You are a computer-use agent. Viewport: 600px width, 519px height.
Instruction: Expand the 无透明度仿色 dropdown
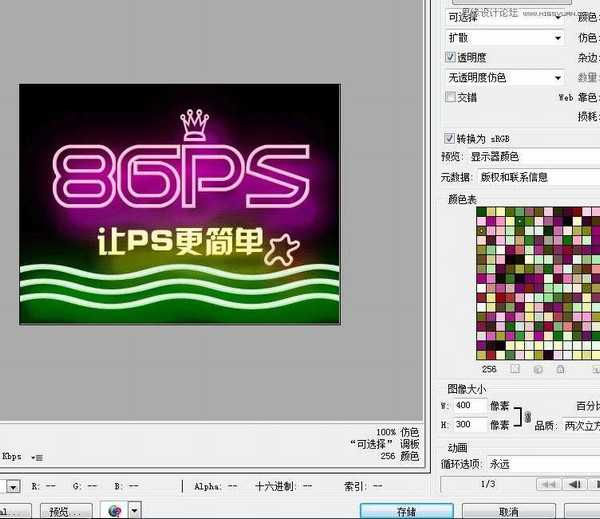(504, 77)
